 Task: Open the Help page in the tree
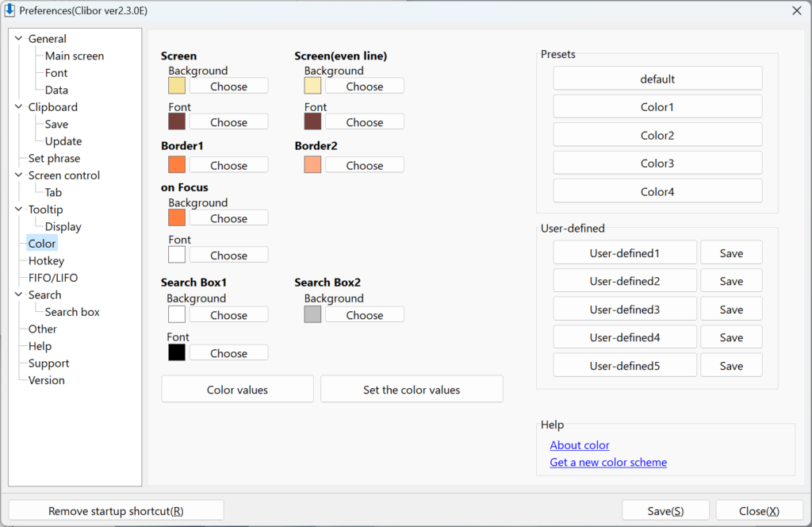[x=40, y=346]
